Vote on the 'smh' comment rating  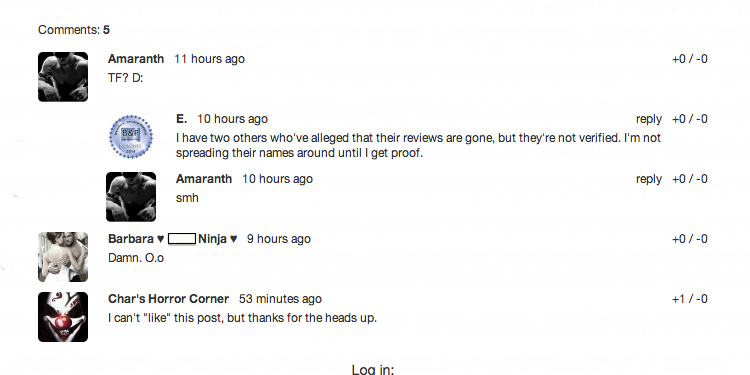click(689, 179)
